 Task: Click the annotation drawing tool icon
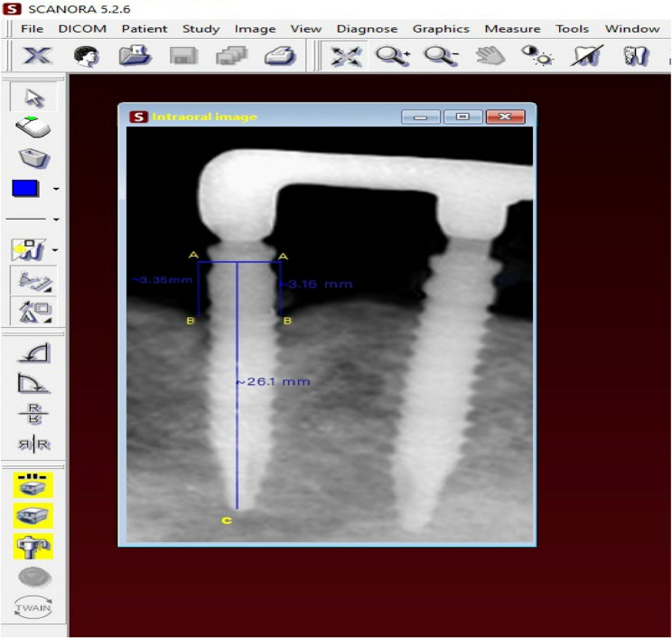point(29,250)
